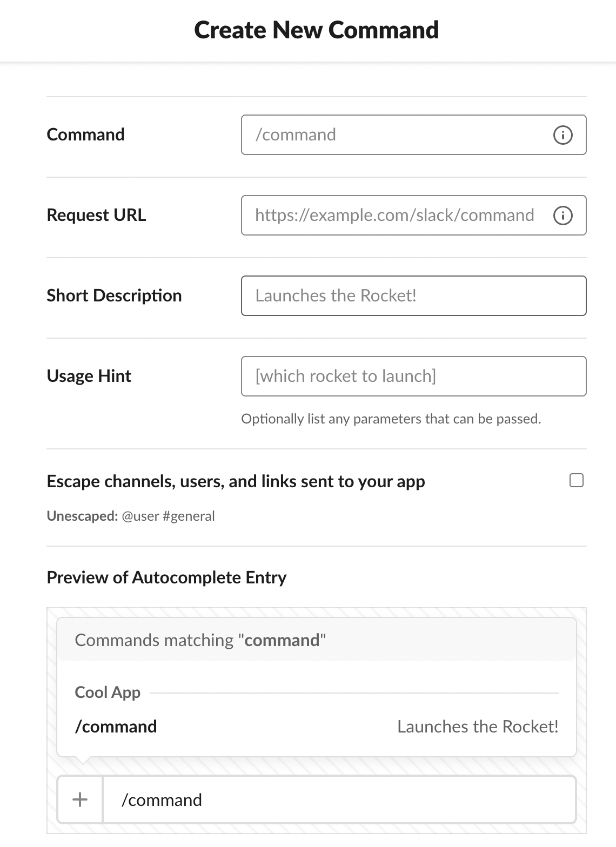This screenshot has height=847, width=616.
Task: Click the Create New Command title
Action: 317,30
